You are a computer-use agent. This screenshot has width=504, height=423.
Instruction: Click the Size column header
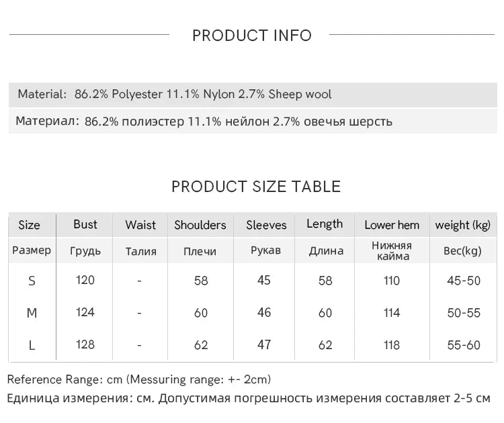(30, 225)
